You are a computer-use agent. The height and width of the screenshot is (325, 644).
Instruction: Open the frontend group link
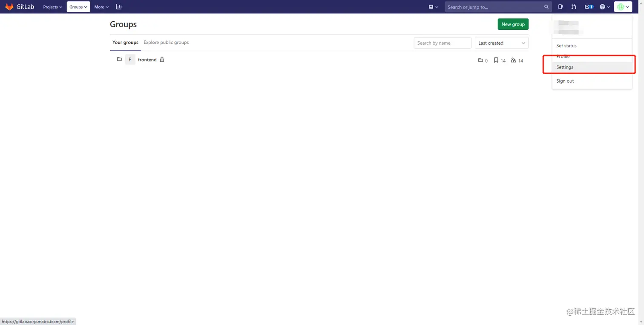click(x=147, y=60)
